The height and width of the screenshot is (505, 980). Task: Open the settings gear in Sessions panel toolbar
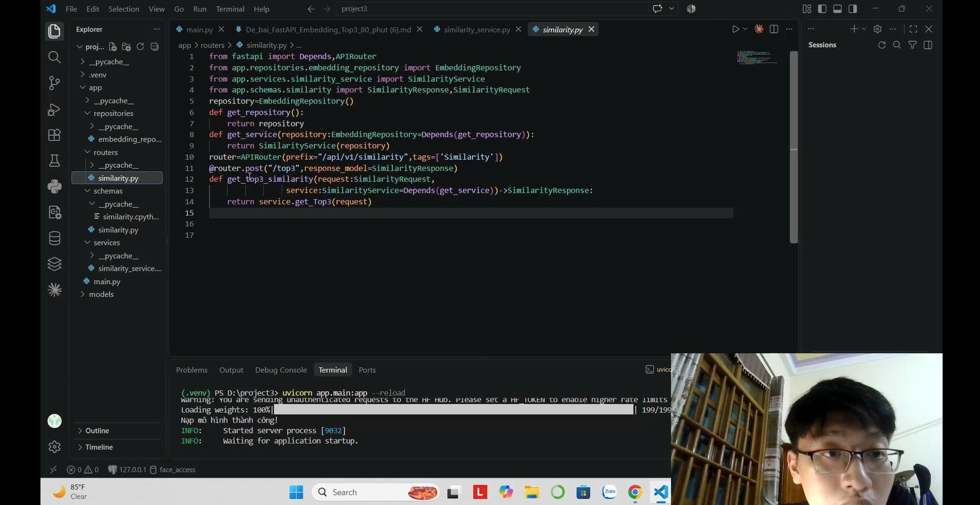878,29
